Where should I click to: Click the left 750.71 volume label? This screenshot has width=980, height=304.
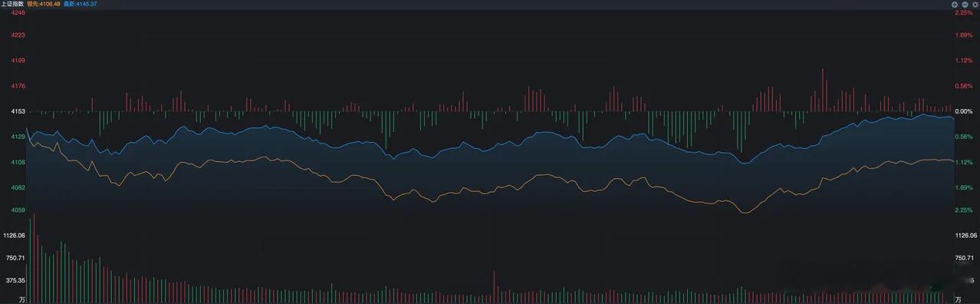tap(15, 258)
